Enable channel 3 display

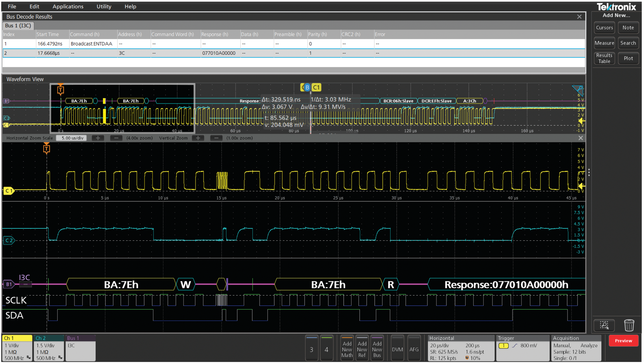pos(312,348)
